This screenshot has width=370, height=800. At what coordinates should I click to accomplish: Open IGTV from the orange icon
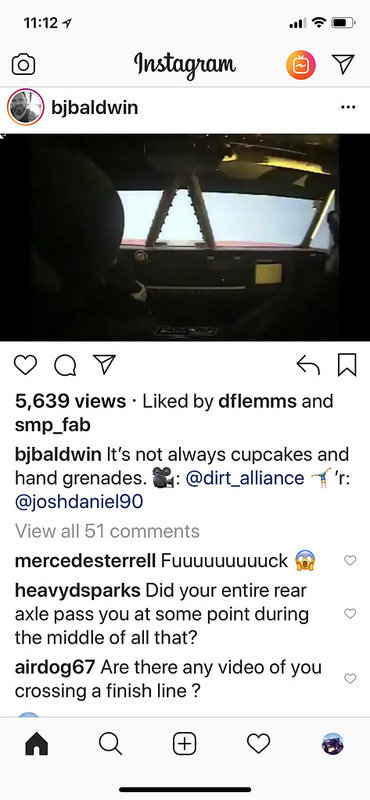tap(301, 65)
